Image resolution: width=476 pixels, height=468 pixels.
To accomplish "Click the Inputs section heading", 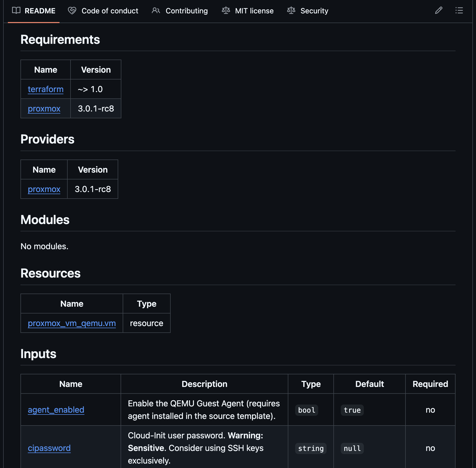I will (x=38, y=354).
